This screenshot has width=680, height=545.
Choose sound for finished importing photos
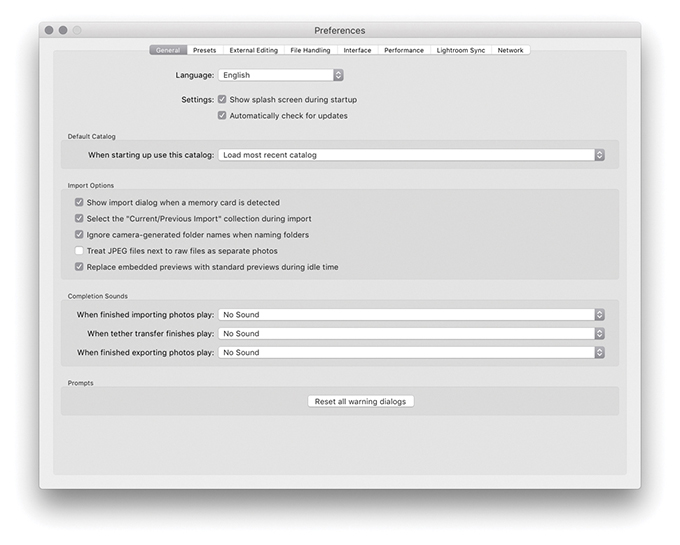click(x=411, y=315)
